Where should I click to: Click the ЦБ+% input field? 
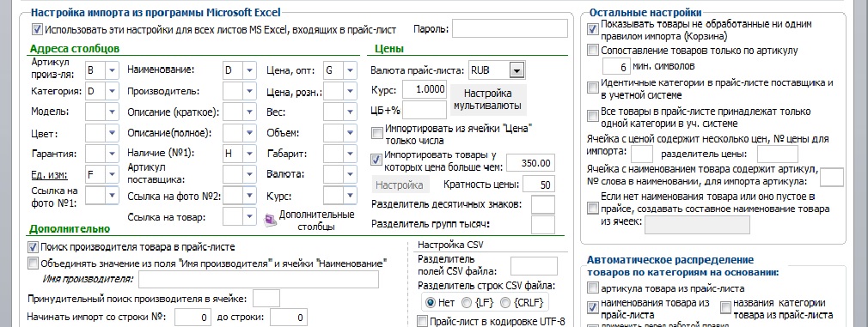425,109
